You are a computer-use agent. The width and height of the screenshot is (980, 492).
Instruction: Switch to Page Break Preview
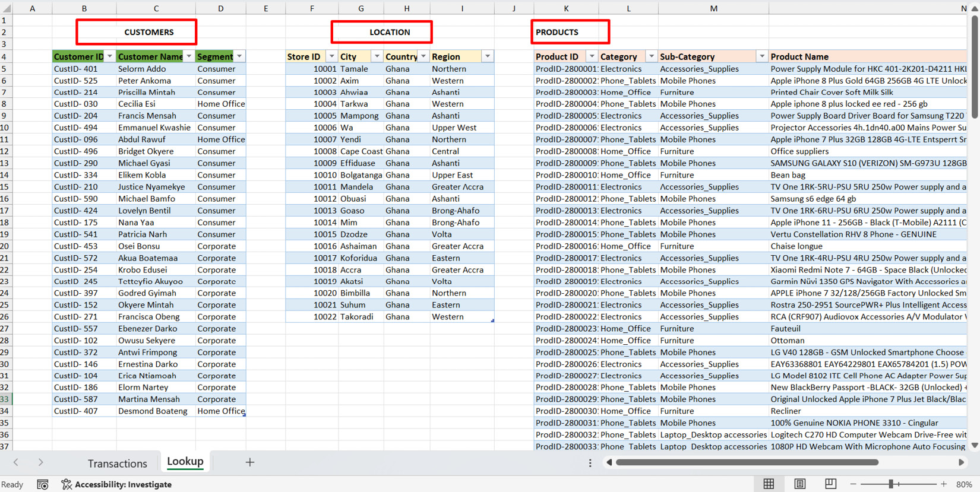[830, 484]
